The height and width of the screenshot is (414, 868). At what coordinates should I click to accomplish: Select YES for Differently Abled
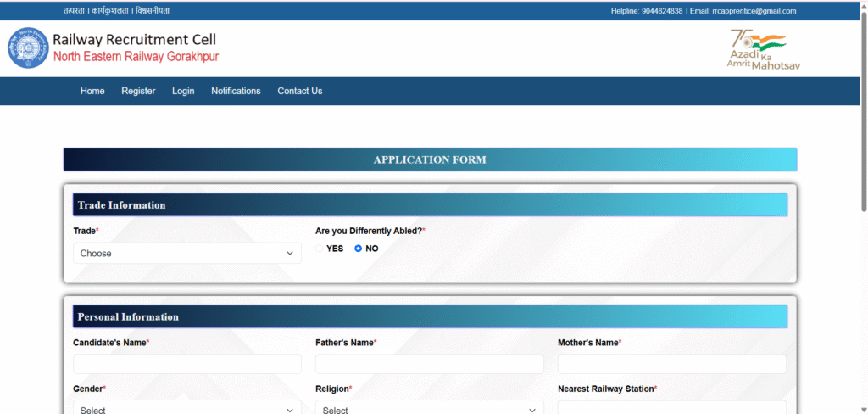[x=320, y=249]
